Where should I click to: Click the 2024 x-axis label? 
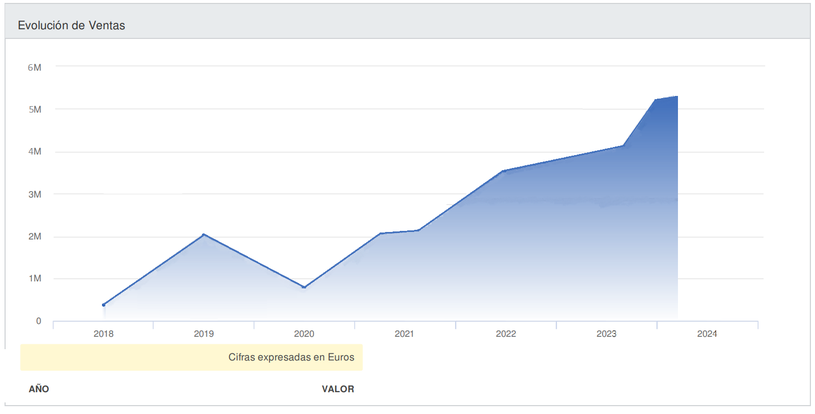[x=706, y=334]
